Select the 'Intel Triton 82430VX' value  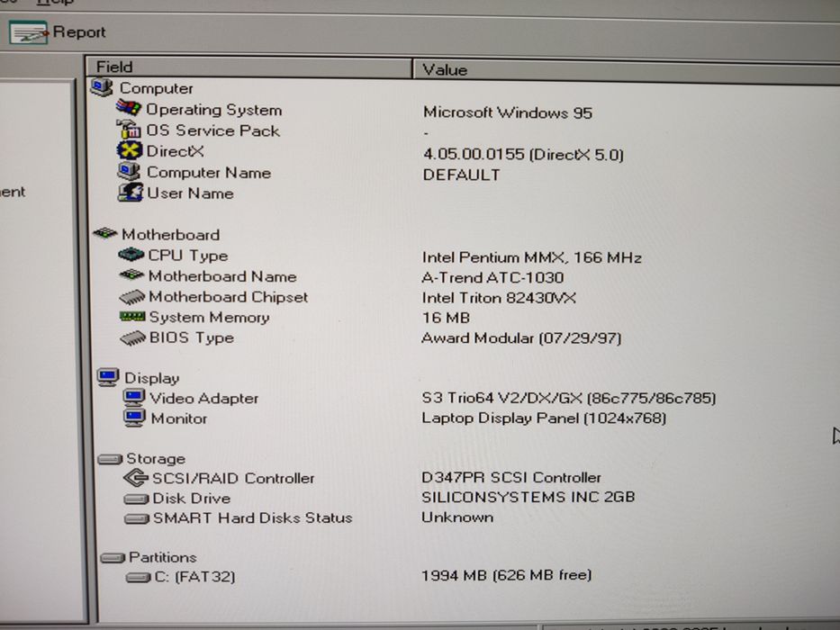499,298
